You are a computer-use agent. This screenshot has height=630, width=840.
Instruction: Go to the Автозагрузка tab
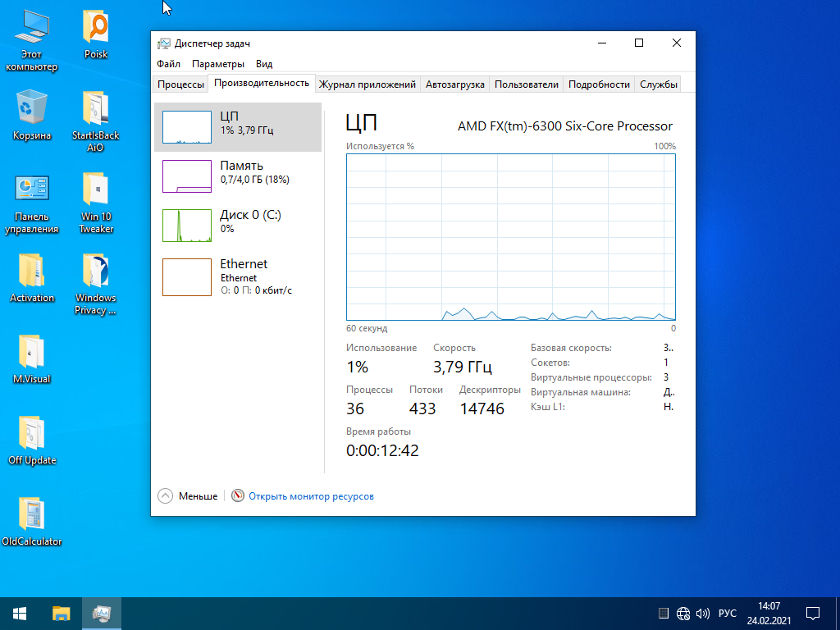tap(455, 84)
